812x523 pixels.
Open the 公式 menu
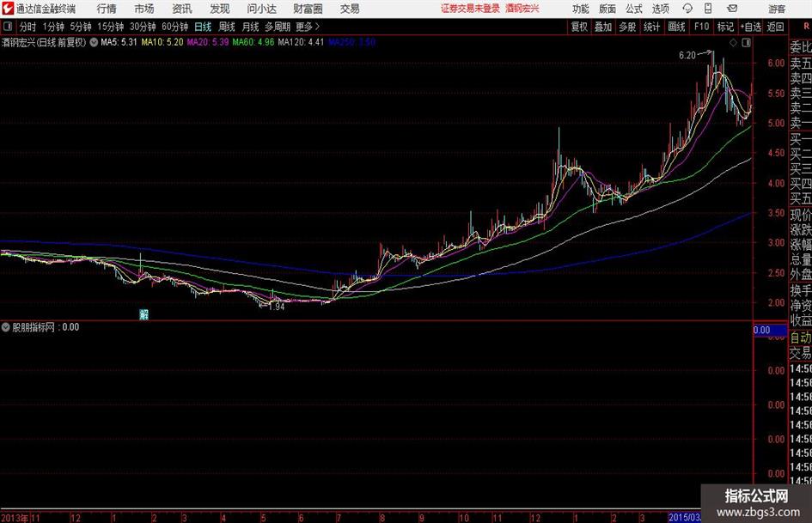pyautogui.click(x=634, y=9)
